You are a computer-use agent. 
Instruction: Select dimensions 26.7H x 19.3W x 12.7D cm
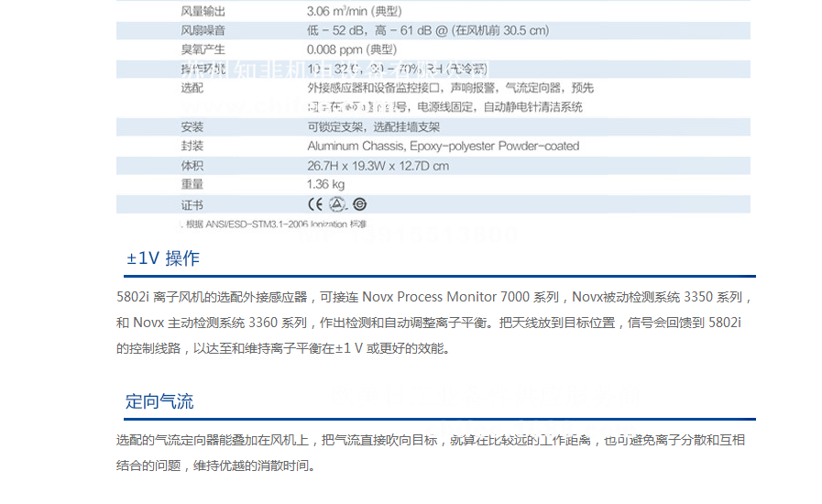(x=378, y=166)
